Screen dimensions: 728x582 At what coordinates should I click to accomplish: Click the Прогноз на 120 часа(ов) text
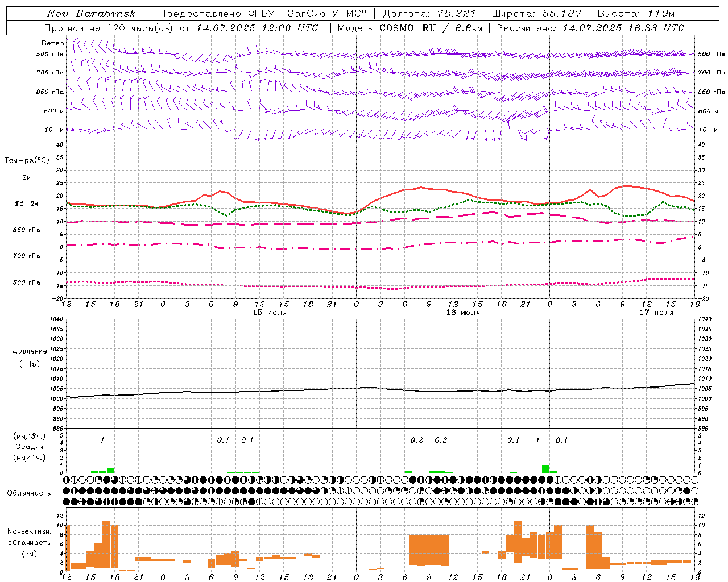(x=110, y=28)
